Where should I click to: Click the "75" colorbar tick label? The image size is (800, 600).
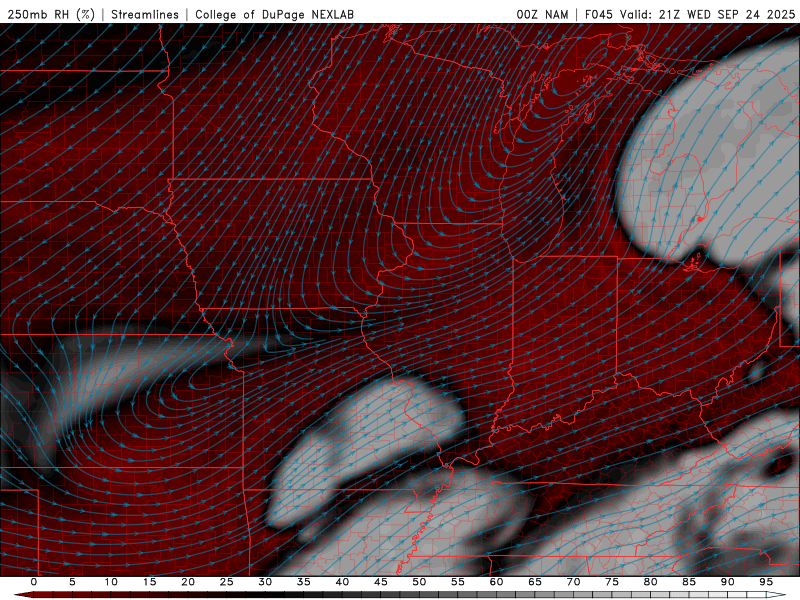pos(612,582)
